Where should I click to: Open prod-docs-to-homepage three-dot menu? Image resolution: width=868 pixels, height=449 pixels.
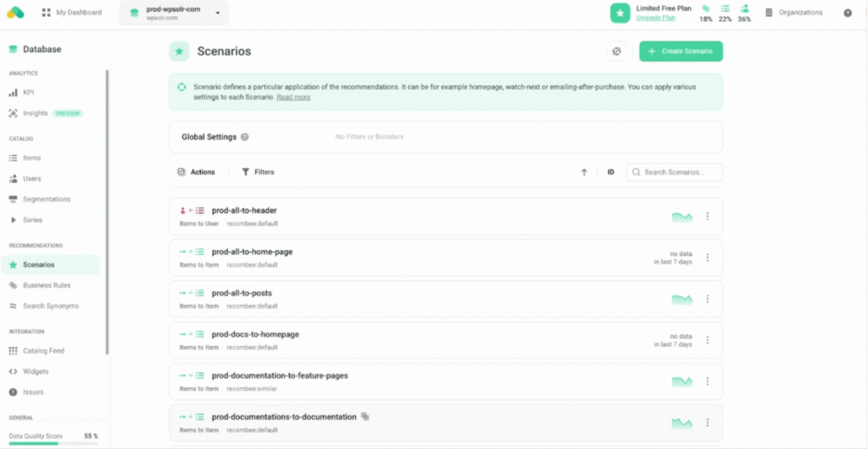pos(708,340)
